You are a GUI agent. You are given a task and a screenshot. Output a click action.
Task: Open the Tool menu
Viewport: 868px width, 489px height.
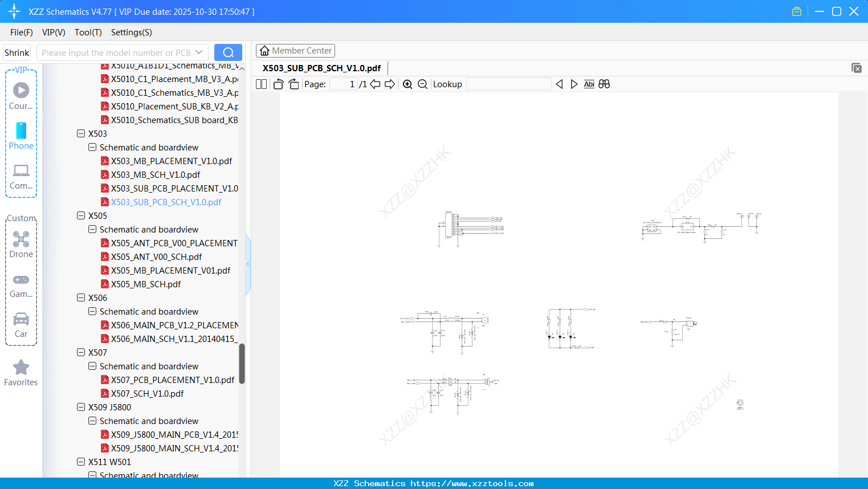click(x=88, y=32)
